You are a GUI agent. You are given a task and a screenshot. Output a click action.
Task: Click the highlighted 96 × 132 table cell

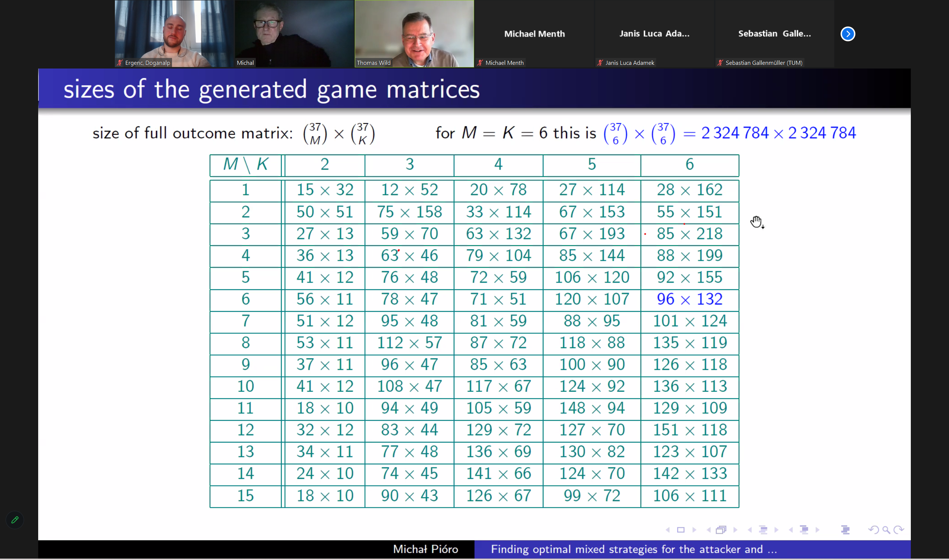click(x=689, y=299)
